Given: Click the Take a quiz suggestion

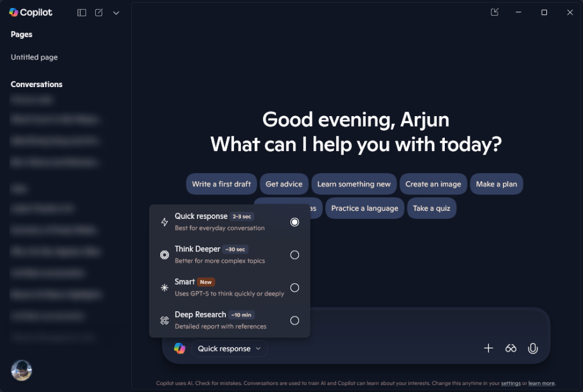Looking at the screenshot, I should (x=431, y=208).
